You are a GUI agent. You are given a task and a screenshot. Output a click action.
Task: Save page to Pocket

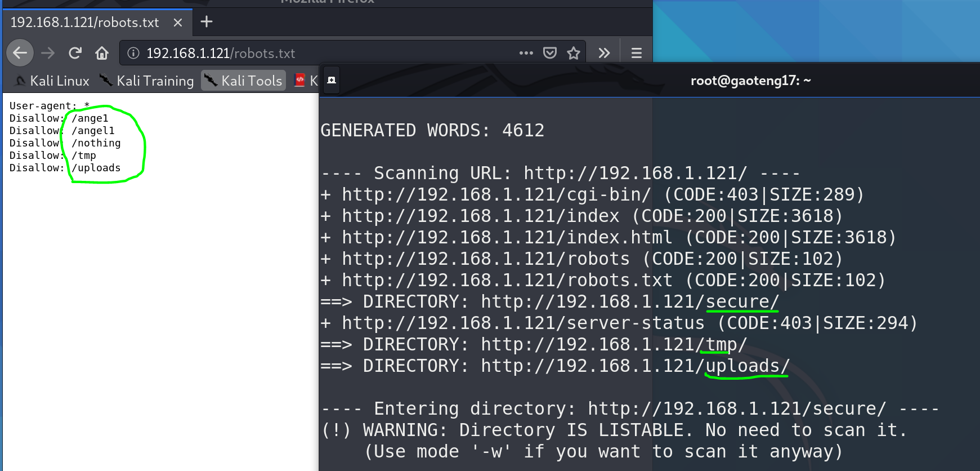[x=549, y=53]
